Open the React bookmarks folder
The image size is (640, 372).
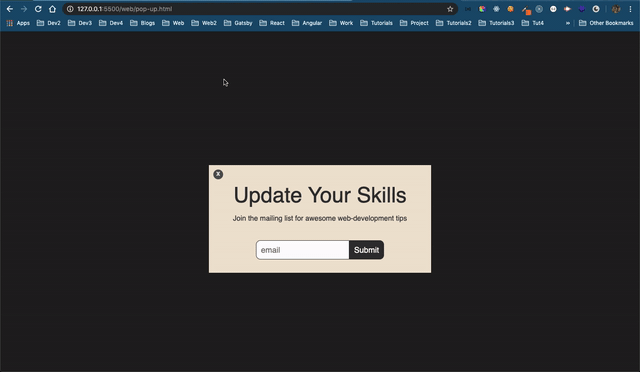click(x=272, y=23)
